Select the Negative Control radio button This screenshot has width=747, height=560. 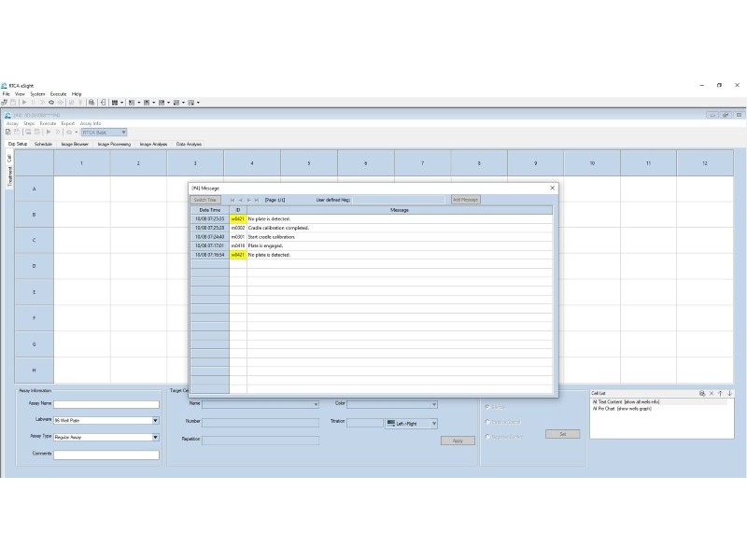(x=487, y=437)
